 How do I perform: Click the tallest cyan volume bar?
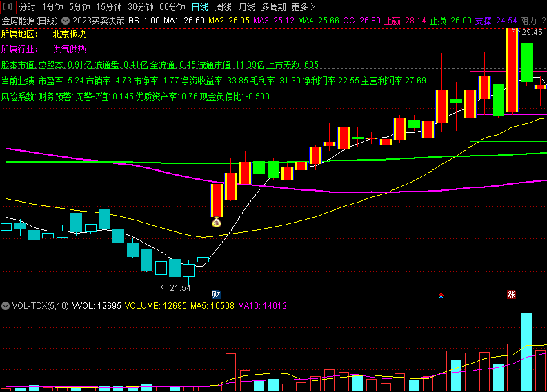click(x=526, y=352)
